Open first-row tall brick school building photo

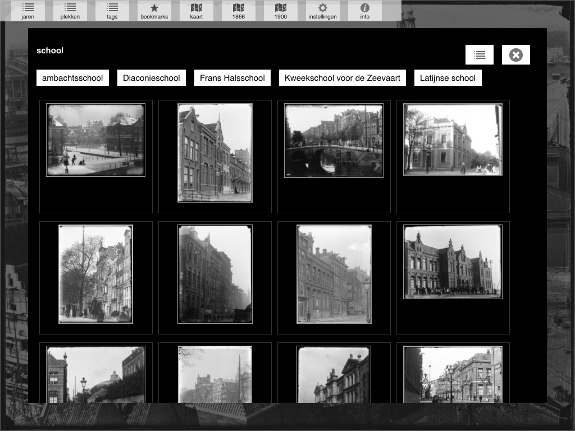[215, 153]
